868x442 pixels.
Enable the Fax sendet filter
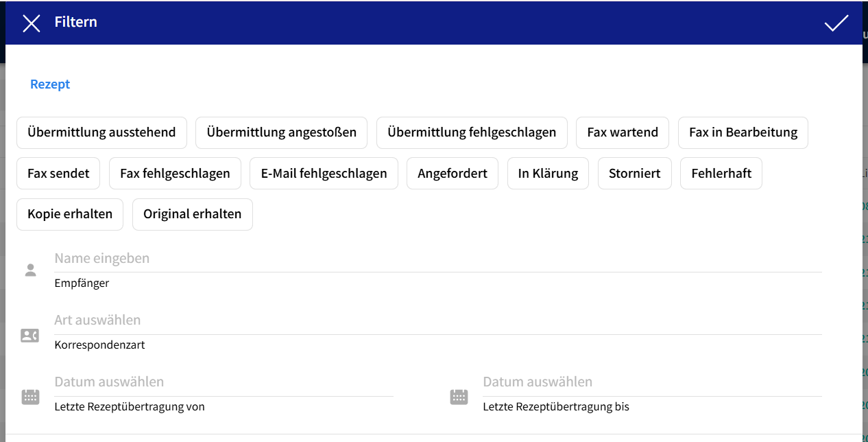click(x=58, y=174)
